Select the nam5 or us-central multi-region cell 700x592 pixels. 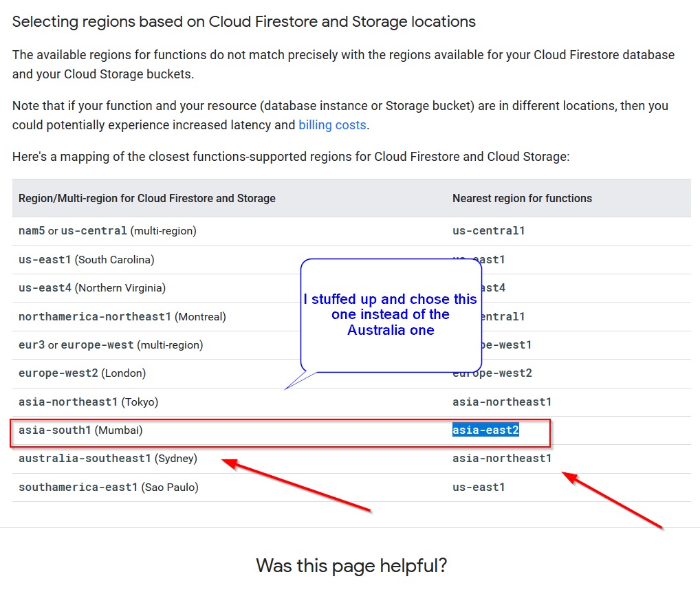(107, 231)
